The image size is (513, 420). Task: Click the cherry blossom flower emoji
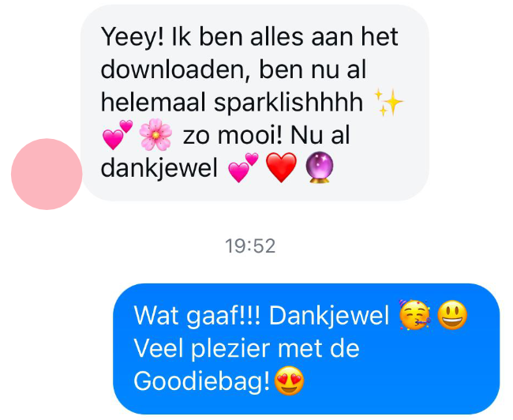(155, 134)
